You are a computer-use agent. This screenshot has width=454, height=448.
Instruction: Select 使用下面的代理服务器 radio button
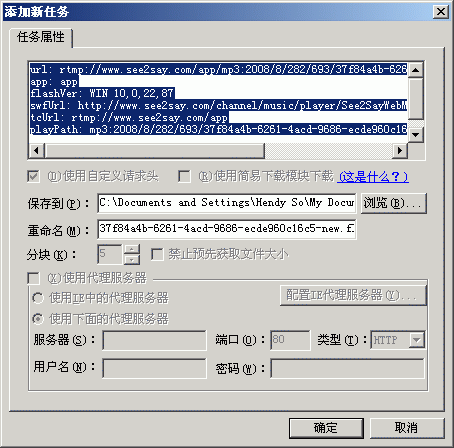38,319
